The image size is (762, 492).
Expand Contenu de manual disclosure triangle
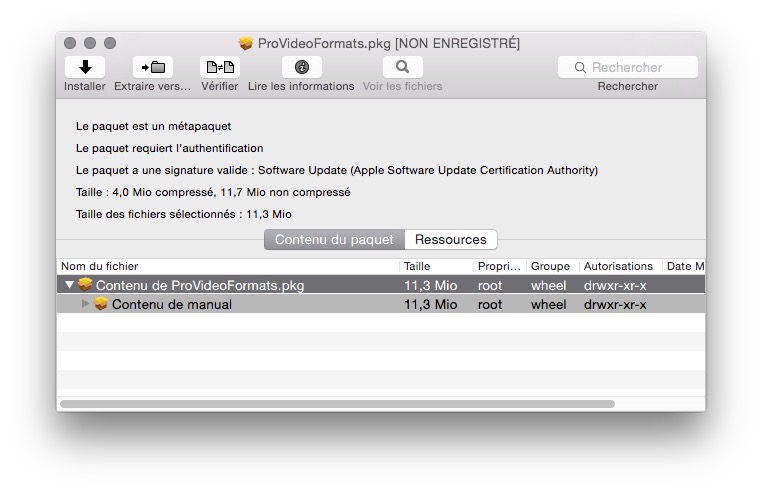tap(85, 304)
